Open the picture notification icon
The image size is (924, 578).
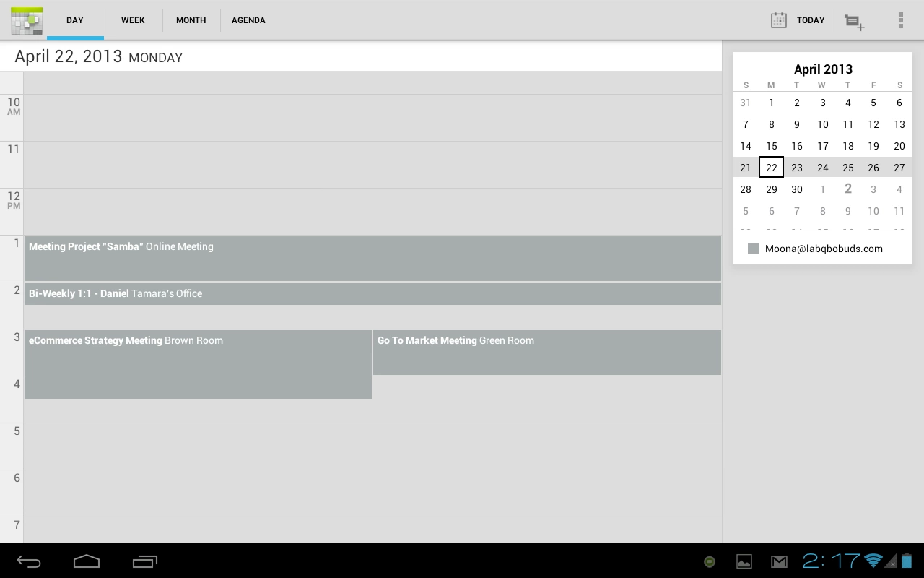coord(744,561)
